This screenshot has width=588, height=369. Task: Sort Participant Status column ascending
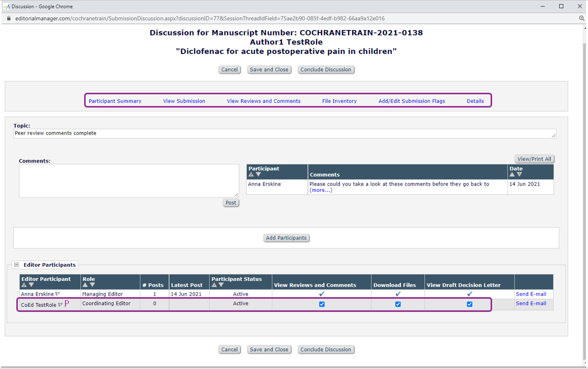coord(214,285)
